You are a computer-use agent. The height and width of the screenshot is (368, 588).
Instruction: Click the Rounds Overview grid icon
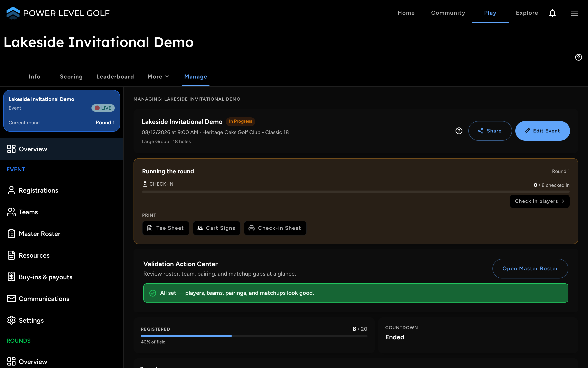coord(11,361)
